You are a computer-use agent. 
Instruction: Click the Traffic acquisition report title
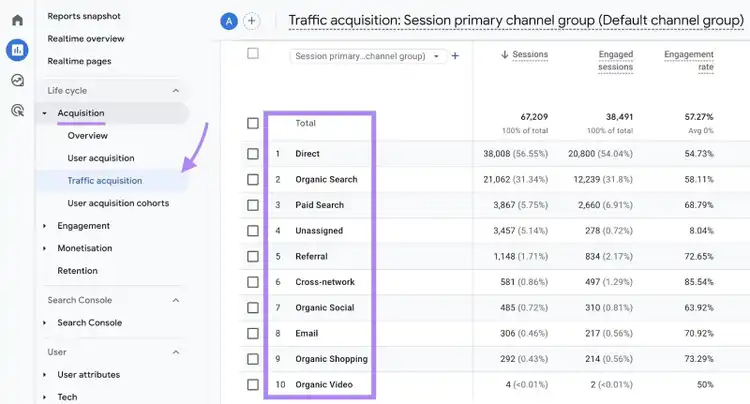point(516,21)
